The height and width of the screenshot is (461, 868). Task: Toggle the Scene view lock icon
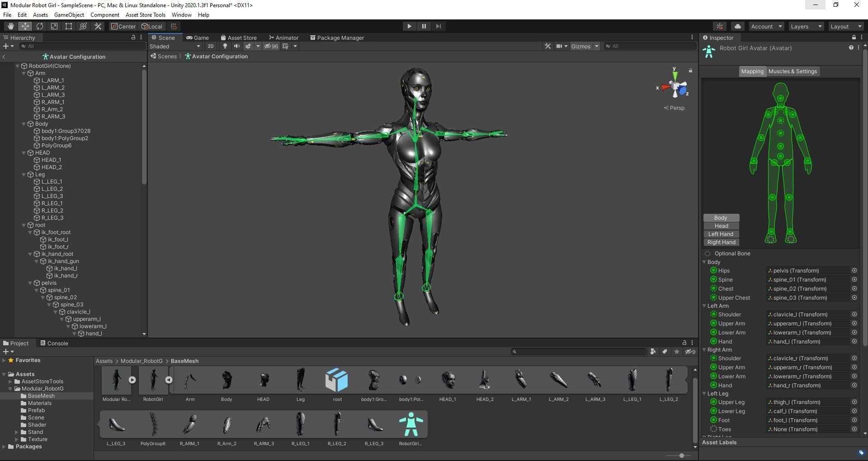pos(690,71)
